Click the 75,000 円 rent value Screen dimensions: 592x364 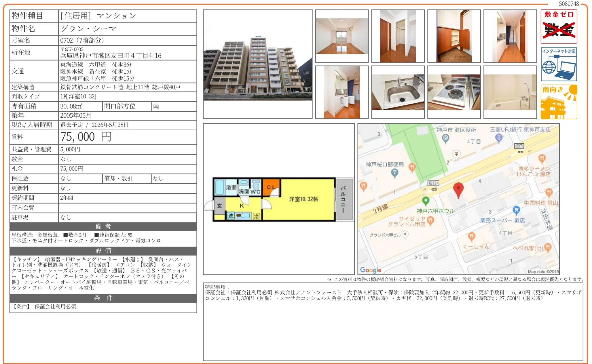[x=86, y=137]
